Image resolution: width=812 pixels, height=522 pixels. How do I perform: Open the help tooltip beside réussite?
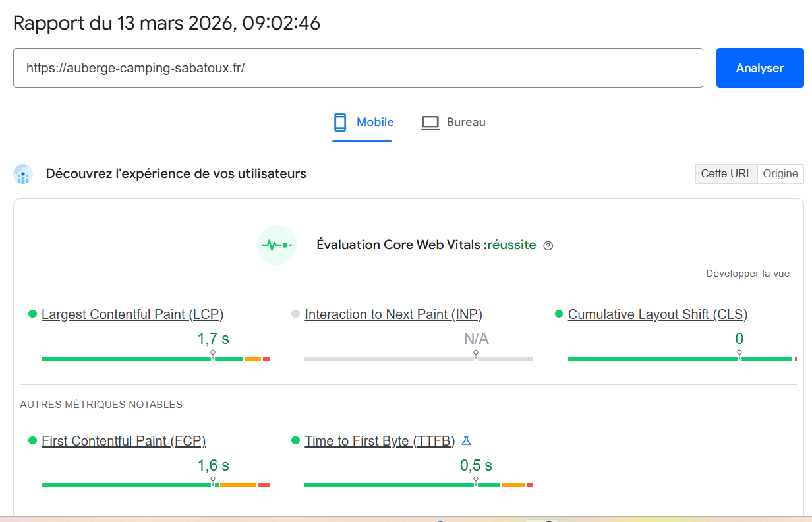pos(548,245)
